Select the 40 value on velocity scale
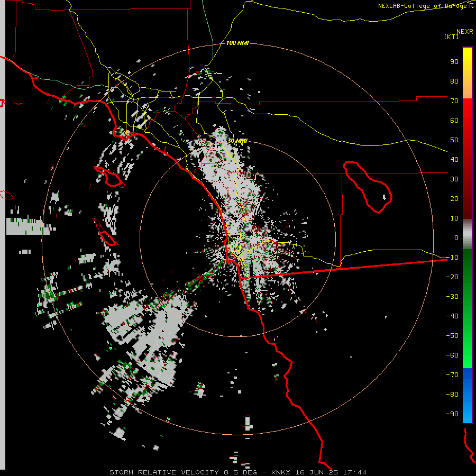Image resolution: width=476 pixels, height=476 pixels. coord(454,159)
